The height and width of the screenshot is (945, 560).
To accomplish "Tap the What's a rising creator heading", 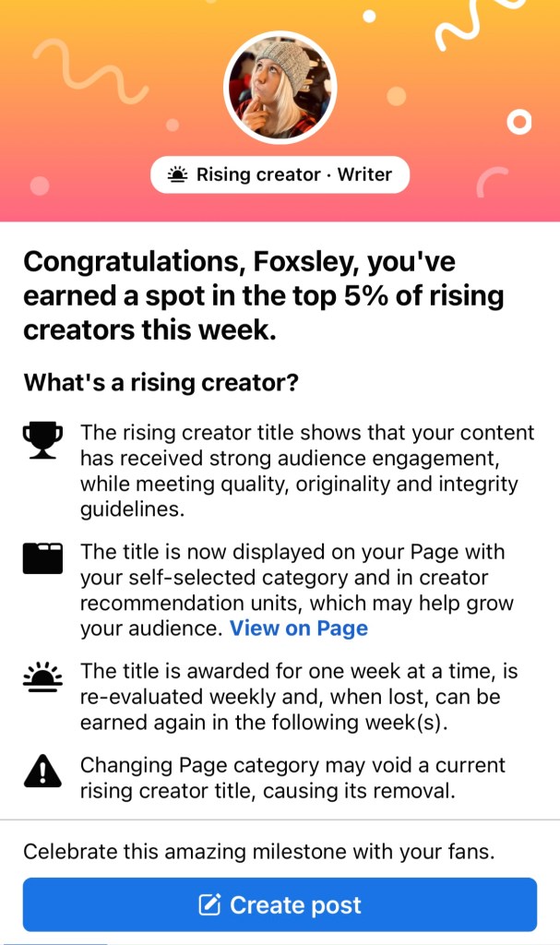I will [x=161, y=382].
